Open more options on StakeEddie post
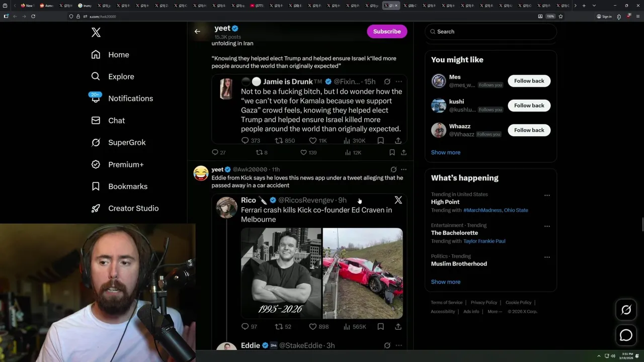The image size is (644, 362). 398,345
